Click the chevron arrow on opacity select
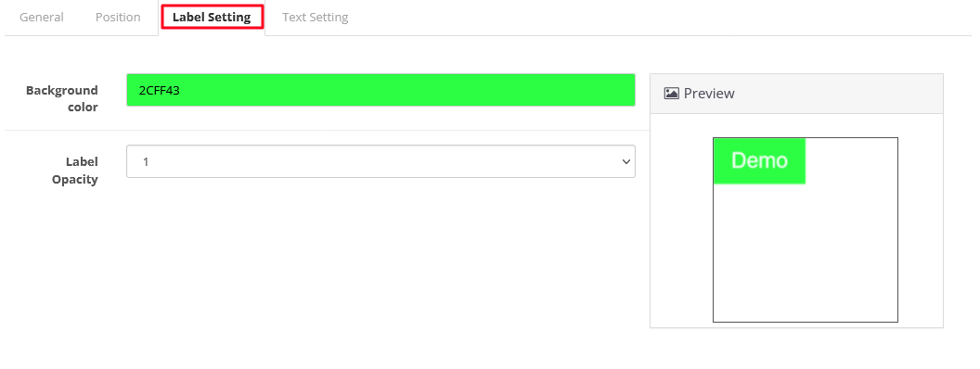 pyautogui.click(x=625, y=161)
